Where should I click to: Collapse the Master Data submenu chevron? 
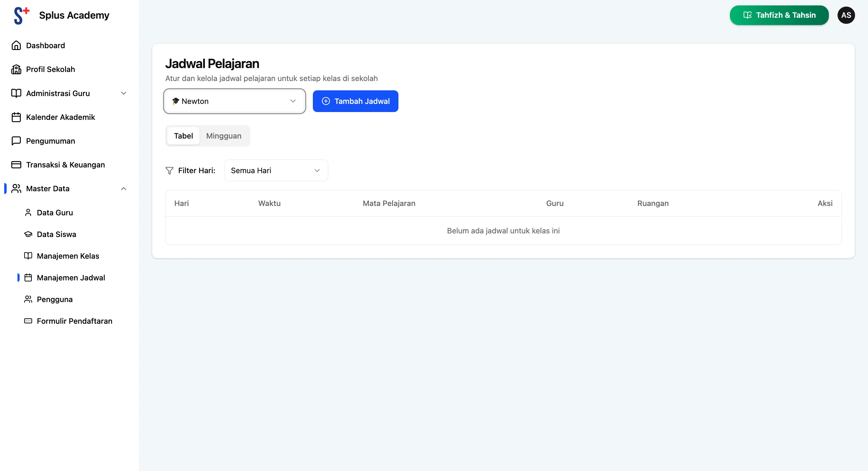click(x=124, y=189)
